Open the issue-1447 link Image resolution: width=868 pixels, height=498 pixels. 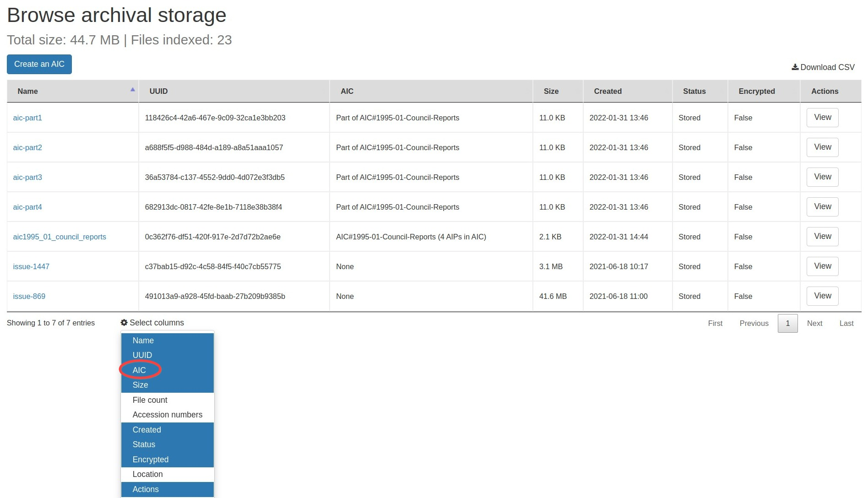31,266
